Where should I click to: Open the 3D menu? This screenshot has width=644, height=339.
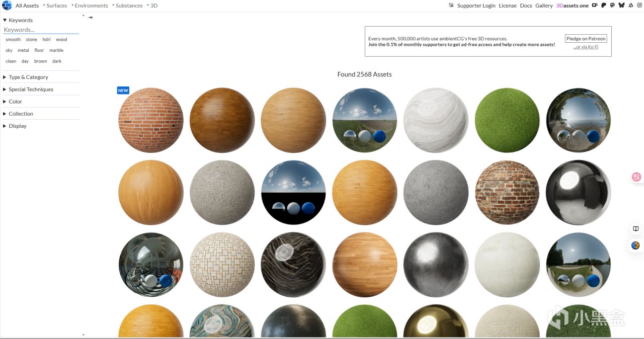click(154, 6)
